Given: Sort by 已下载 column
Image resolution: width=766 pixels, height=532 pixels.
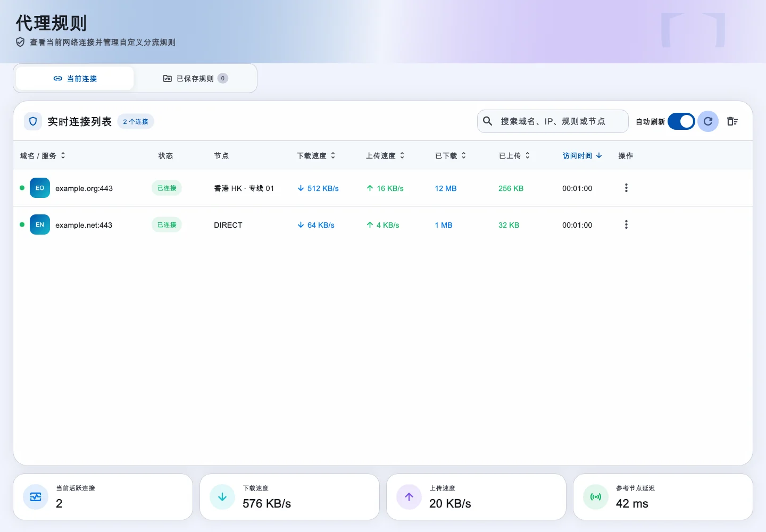Looking at the screenshot, I should pos(451,155).
